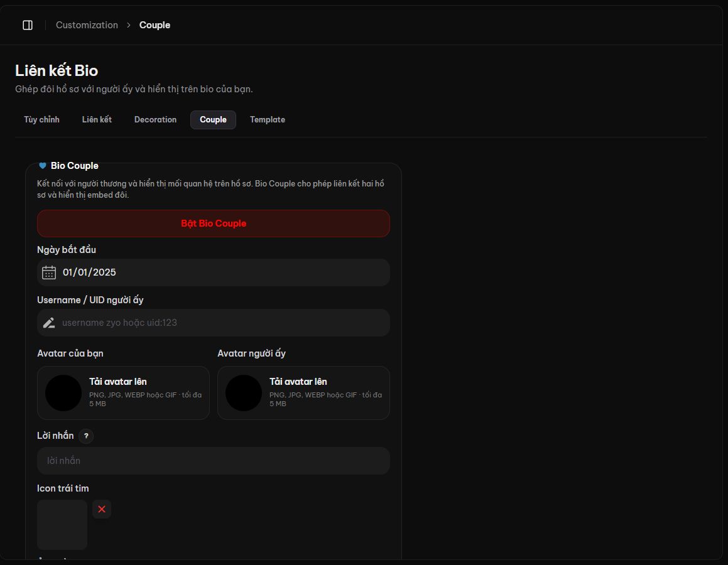728x565 pixels.
Task: Toggle the sidebar panel icon
Action: click(x=28, y=25)
